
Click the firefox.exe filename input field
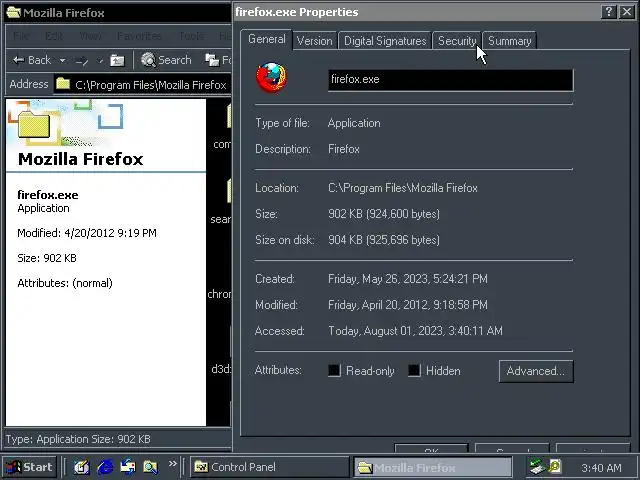(x=451, y=80)
